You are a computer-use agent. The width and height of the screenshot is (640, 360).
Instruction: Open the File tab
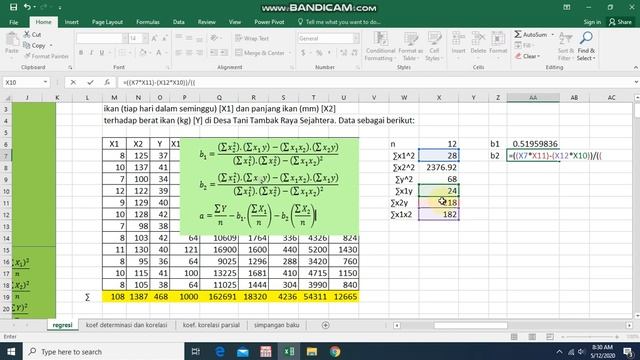click(13, 22)
